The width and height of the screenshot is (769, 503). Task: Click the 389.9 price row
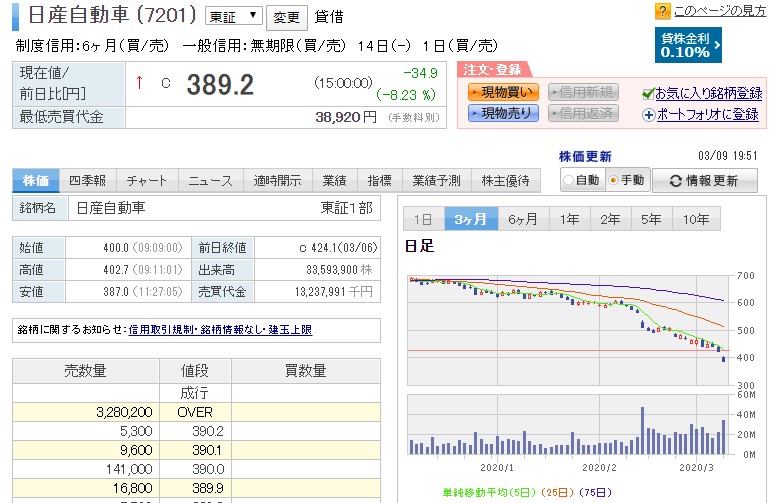click(196, 488)
